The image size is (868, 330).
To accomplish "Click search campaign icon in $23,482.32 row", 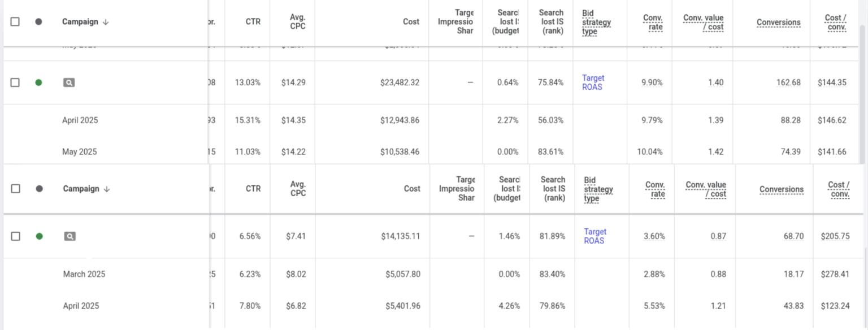I will pos(68,82).
